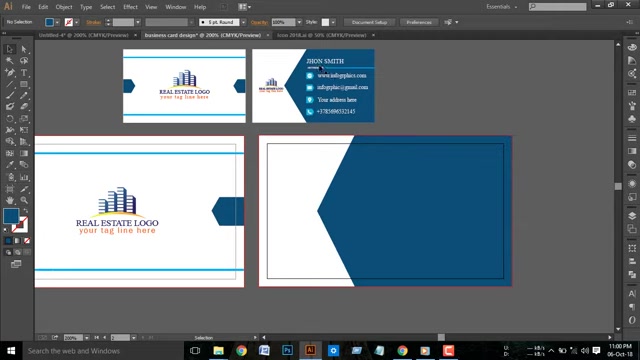Select the Pen tool
The width and height of the screenshot is (640, 360).
point(10,73)
